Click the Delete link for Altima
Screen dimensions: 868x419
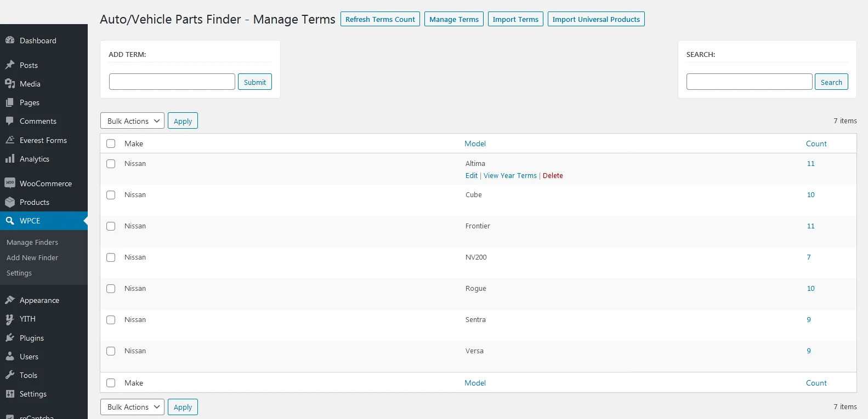(553, 176)
